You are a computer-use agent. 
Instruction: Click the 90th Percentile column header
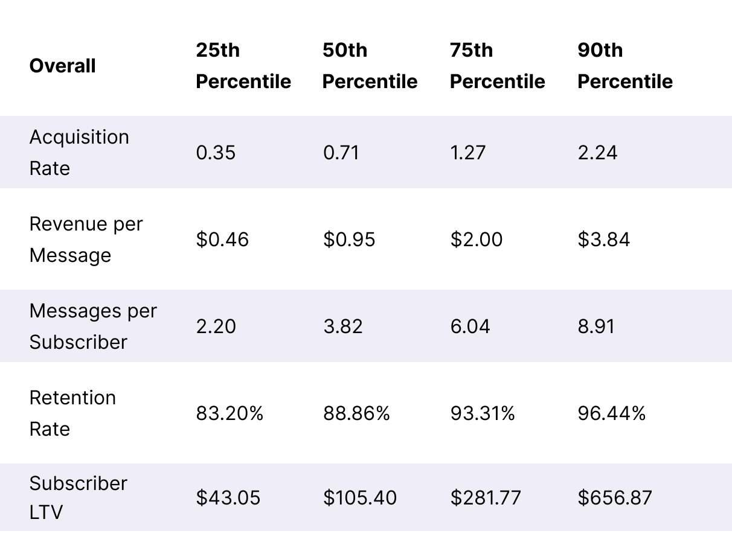pos(625,66)
